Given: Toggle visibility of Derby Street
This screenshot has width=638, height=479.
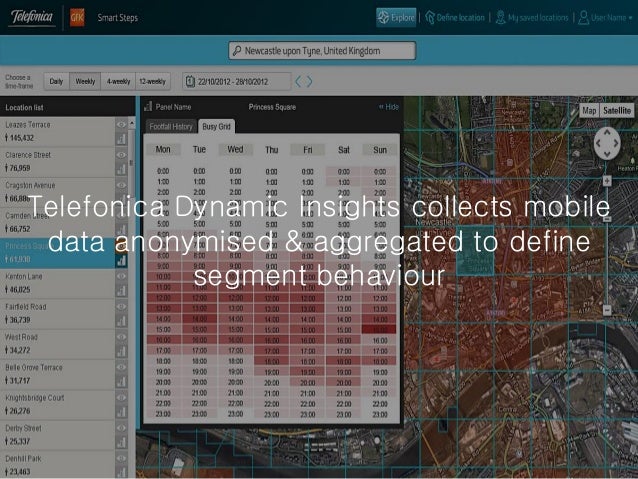Looking at the screenshot, I should (x=121, y=428).
